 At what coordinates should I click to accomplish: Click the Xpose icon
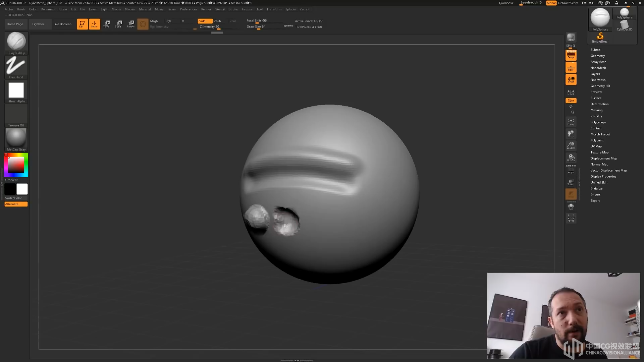pyautogui.click(x=571, y=218)
